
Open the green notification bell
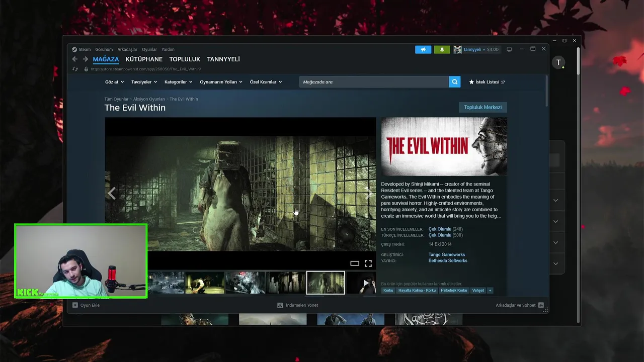442,49
